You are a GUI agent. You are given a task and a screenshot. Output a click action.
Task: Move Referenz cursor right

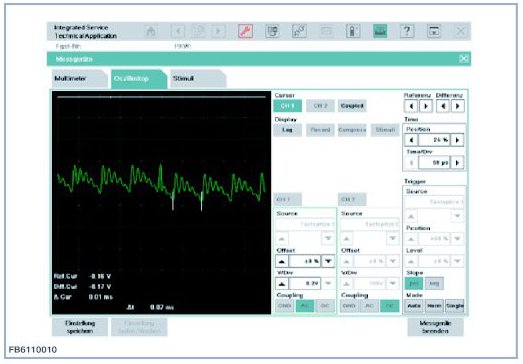click(426, 106)
